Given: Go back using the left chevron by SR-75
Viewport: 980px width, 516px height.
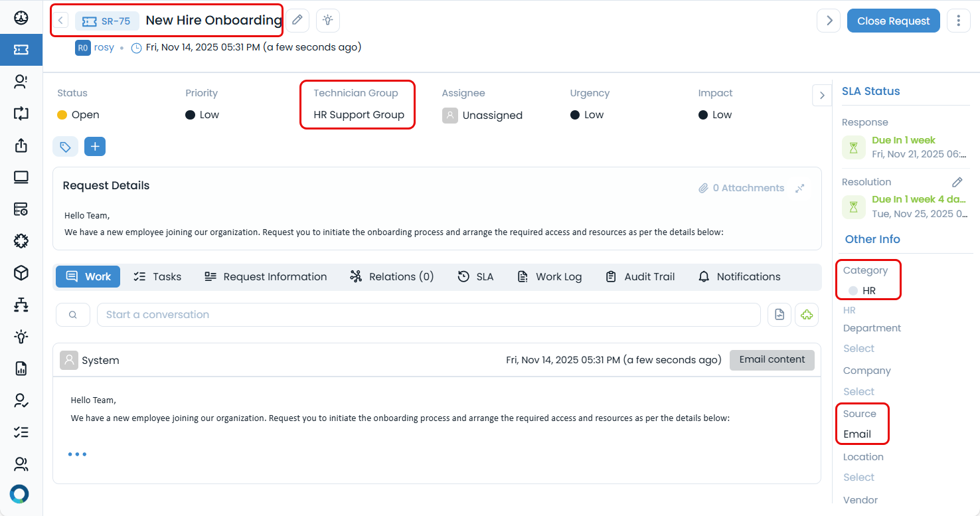Looking at the screenshot, I should [x=61, y=21].
